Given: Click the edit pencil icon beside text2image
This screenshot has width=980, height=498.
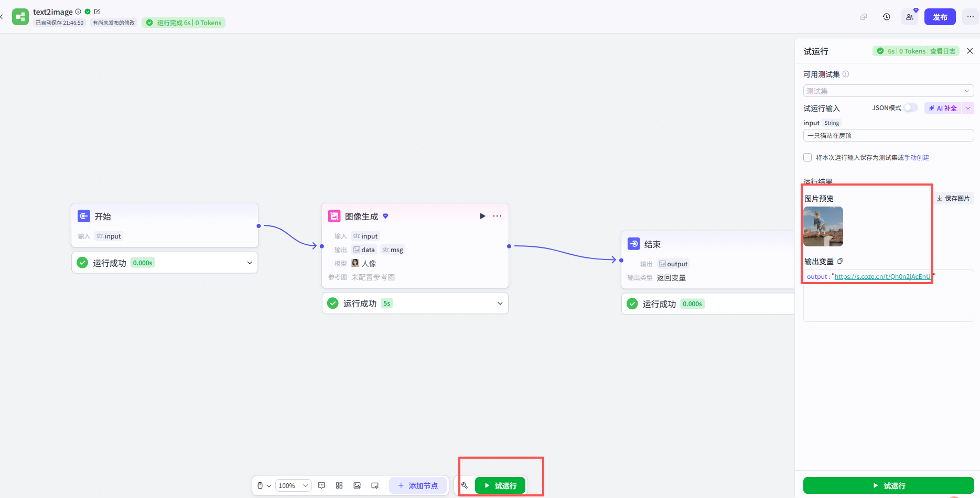Looking at the screenshot, I should 97,12.
